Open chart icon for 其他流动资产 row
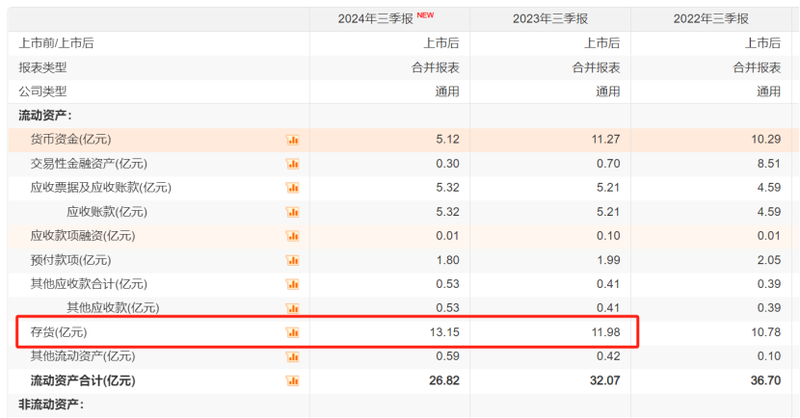800x418 pixels. (292, 357)
